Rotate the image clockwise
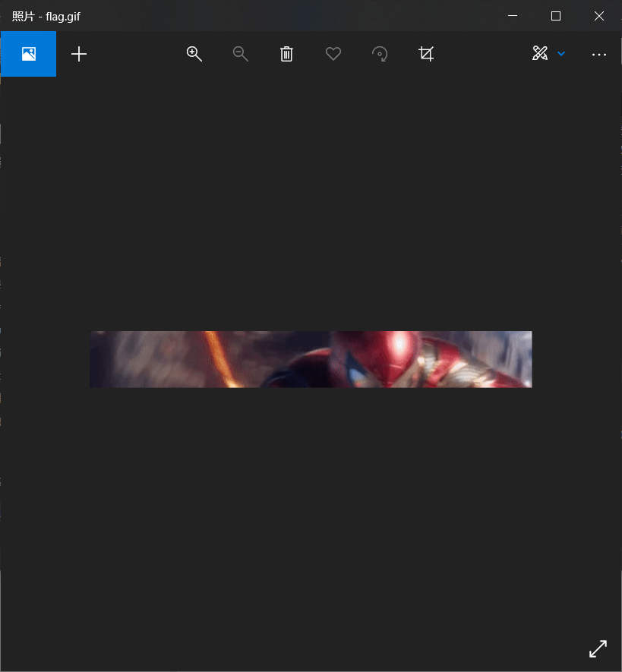Viewport: 622px width, 672px height. (x=379, y=54)
